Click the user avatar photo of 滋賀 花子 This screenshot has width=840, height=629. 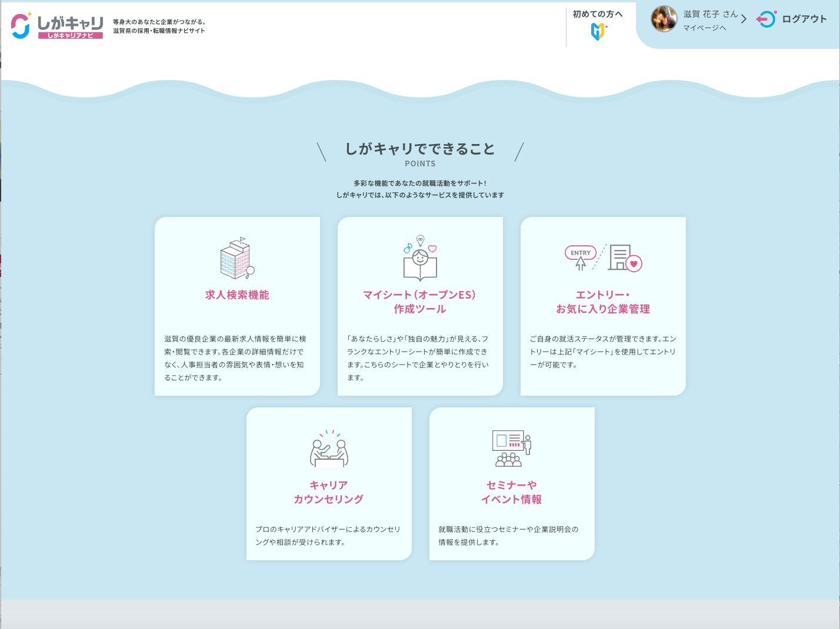point(664,19)
